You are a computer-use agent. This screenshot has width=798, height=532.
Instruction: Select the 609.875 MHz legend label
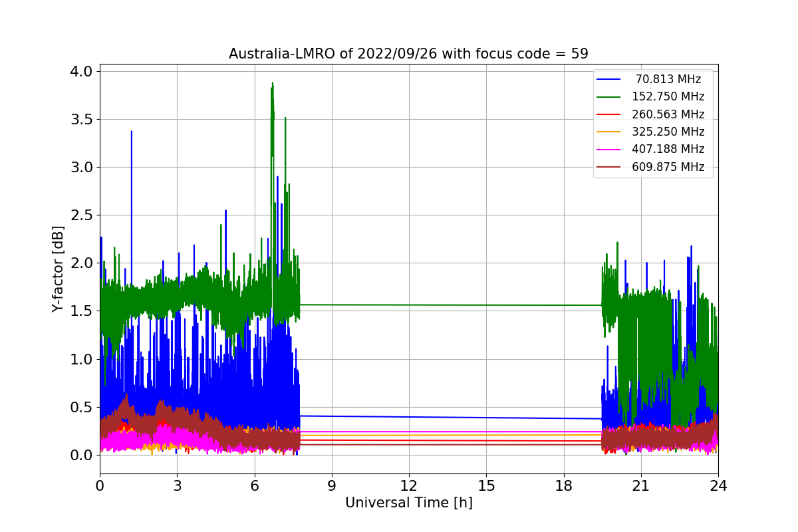668,167
